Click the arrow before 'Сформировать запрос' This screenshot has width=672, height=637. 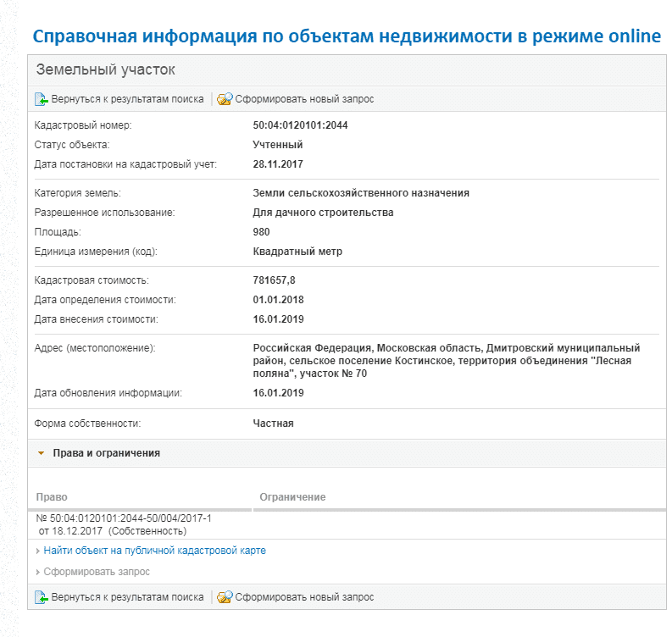38,572
